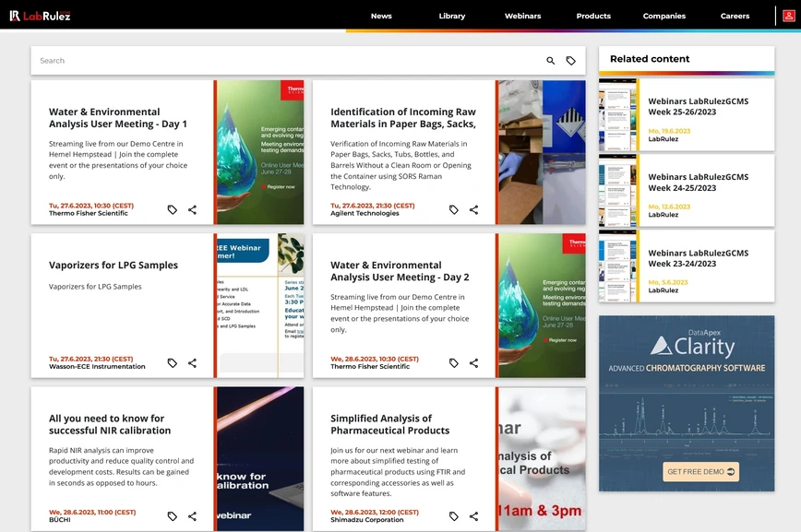Open Vaporizers for LPG Samples title
Screen dimensions: 801x532
tap(114, 265)
